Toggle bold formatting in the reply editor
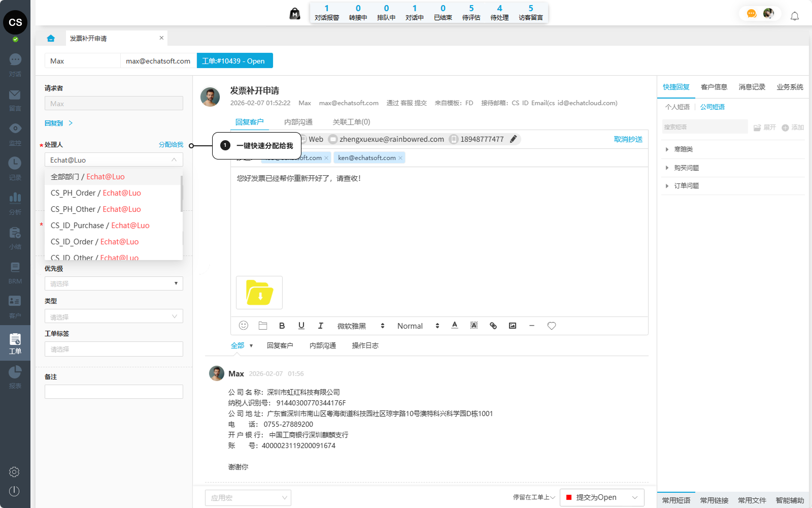Image resolution: width=812 pixels, height=508 pixels. (x=282, y=326)
